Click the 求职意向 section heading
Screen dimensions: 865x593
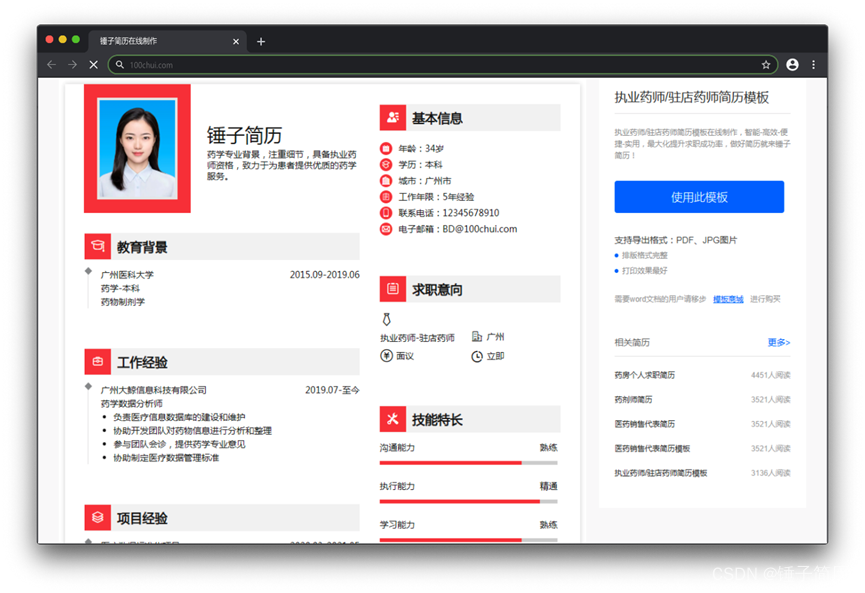[437, 290]
